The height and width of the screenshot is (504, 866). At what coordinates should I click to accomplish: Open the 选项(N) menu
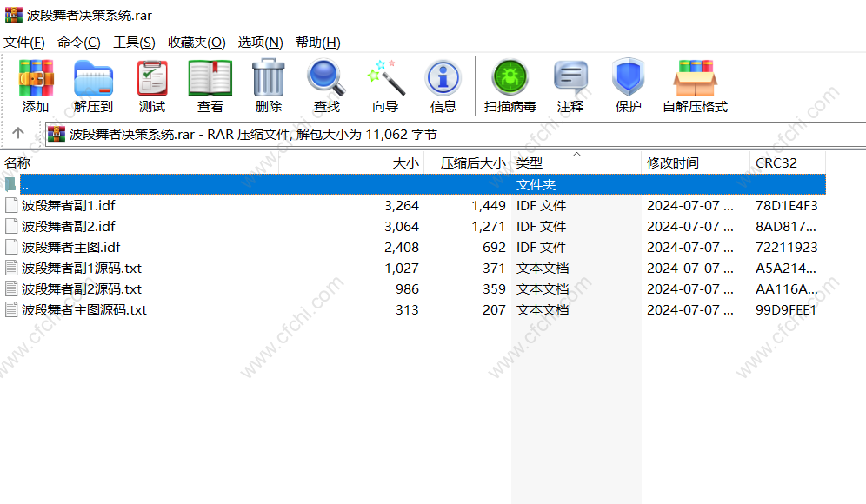click(261, 43)
